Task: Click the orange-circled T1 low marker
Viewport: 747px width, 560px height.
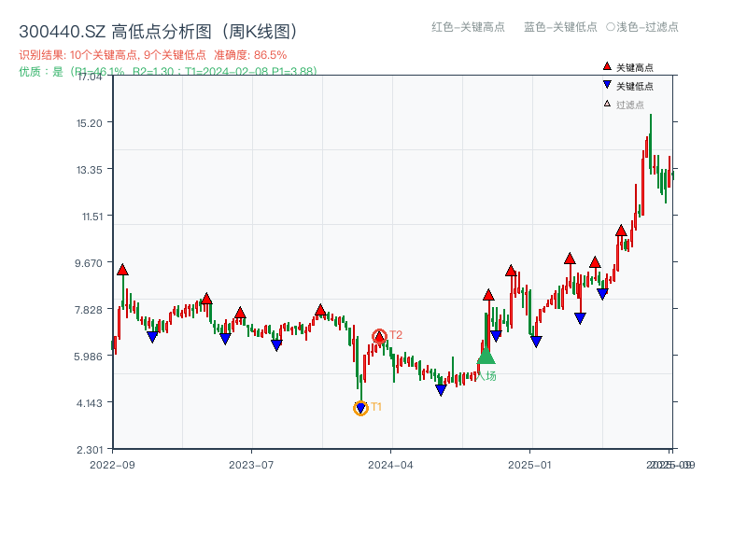Action: [x=361, y=408]
